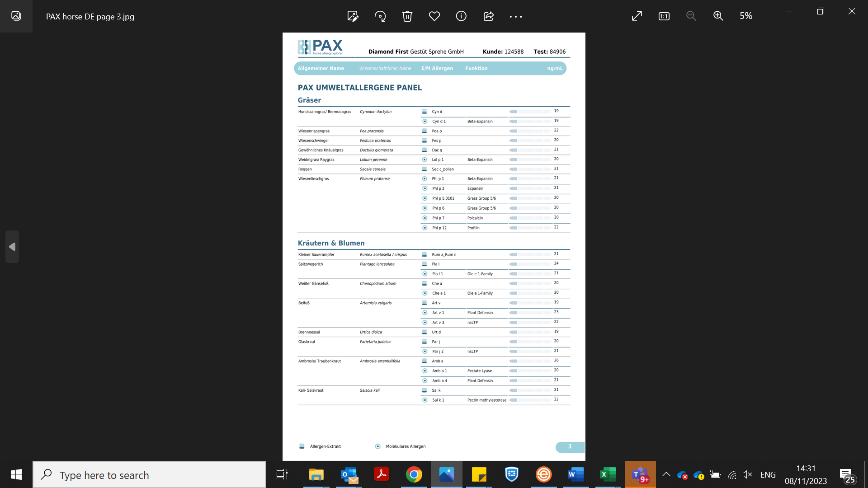This screenshot has height=488, width=868.
Task: Open See more options menu
Action: [515, 16]
